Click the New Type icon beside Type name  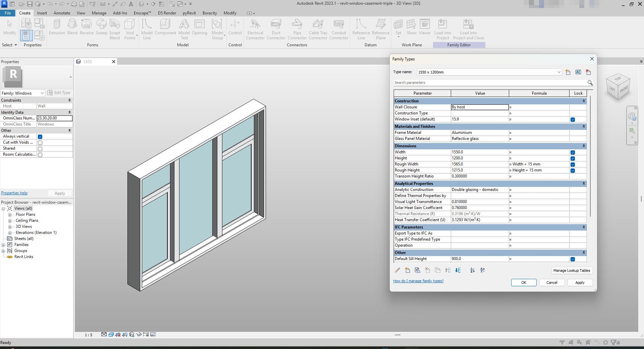[568, 72]
